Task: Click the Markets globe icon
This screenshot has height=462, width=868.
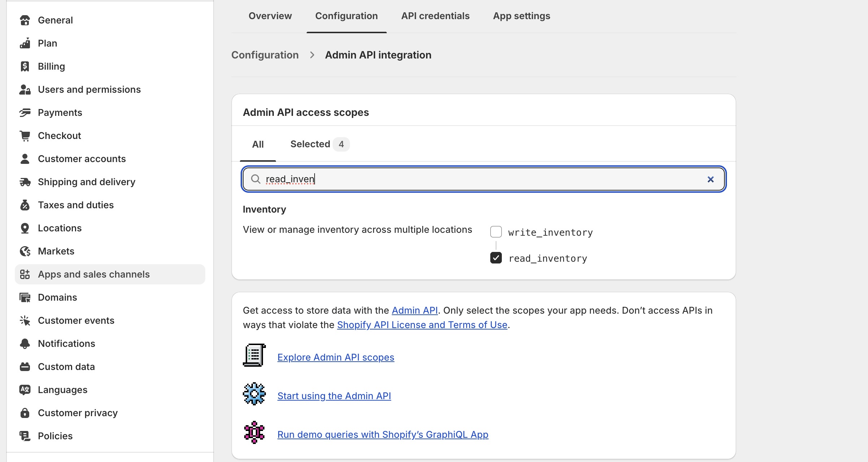Action: pyautogui.click(x=25, y=251)
